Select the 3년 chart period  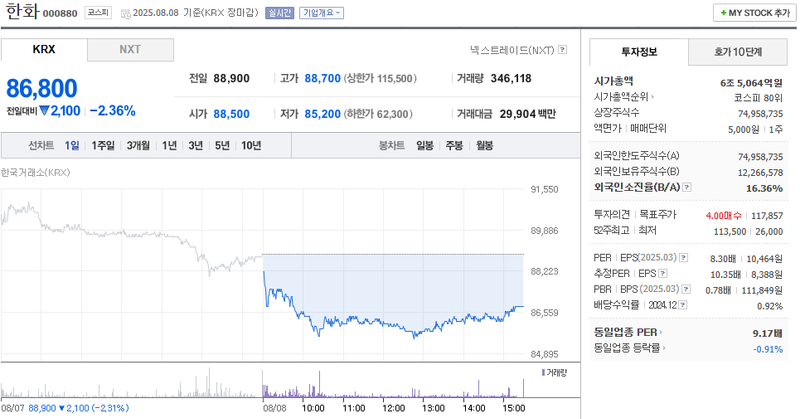click(x=195, y=145)
